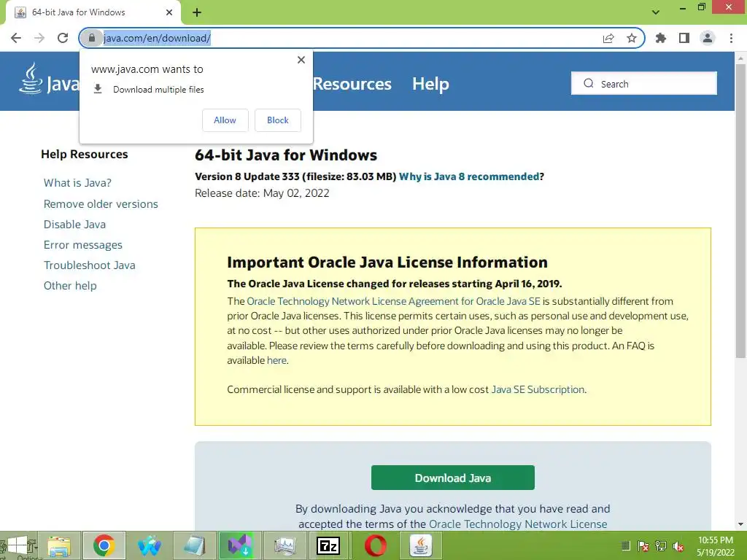
Task: Open Oracle Technology Network License Agreement link
Action: [393, 301]
